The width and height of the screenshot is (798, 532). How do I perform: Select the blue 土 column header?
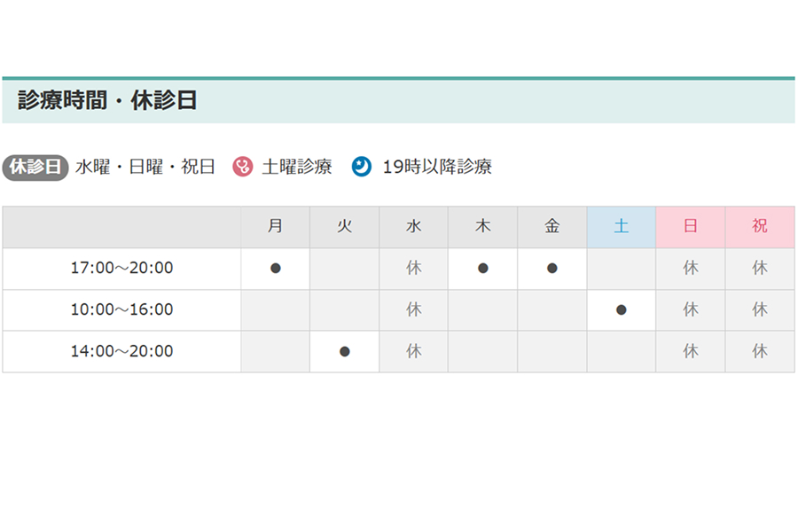[621, 227]
